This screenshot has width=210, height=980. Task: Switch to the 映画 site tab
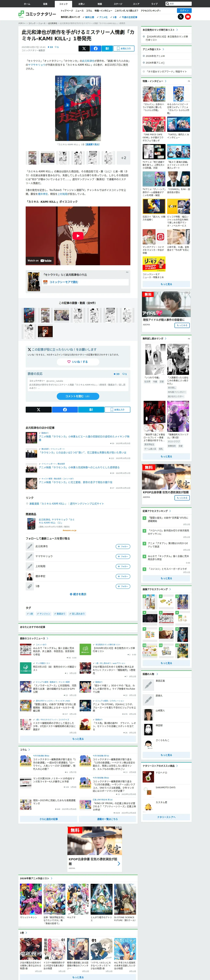click(x=100, y=4)
